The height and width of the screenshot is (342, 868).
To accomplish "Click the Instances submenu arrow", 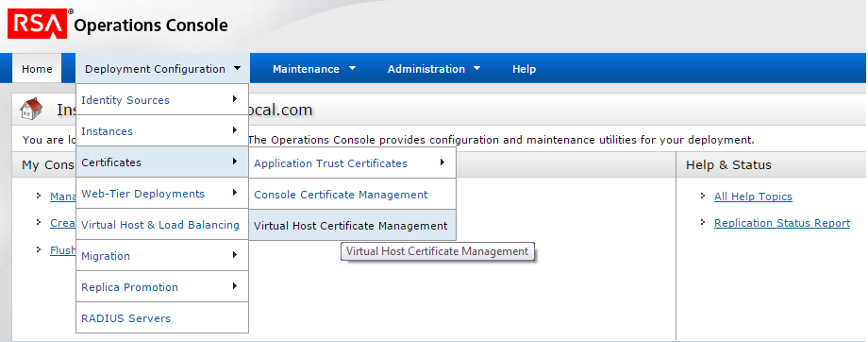I will coord(235,130).
